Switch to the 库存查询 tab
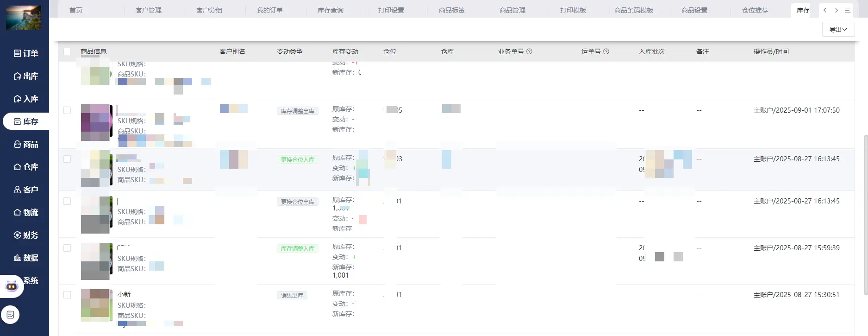Screen dimensions: 868x336 coord(331,10)
